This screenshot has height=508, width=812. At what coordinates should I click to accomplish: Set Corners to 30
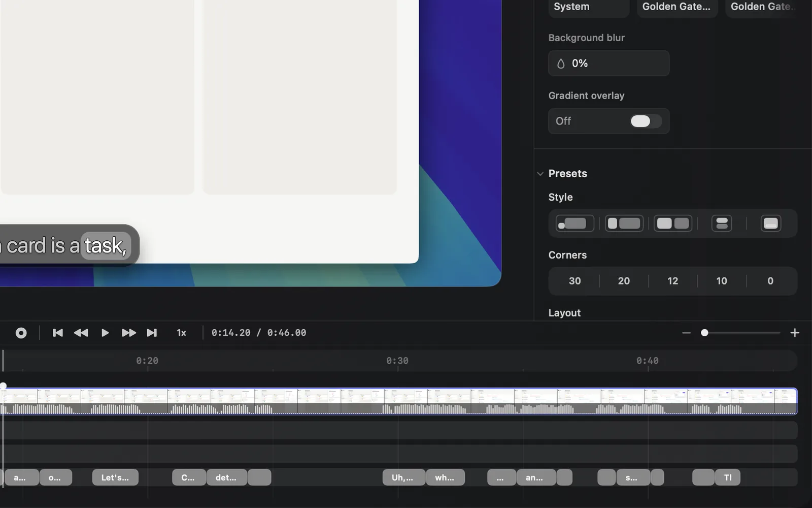click(574, 281)
